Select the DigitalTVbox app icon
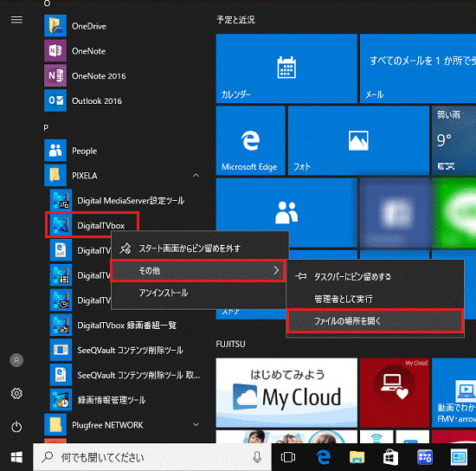The height and width of the screenshot is (471, 476). pos(61,225)
